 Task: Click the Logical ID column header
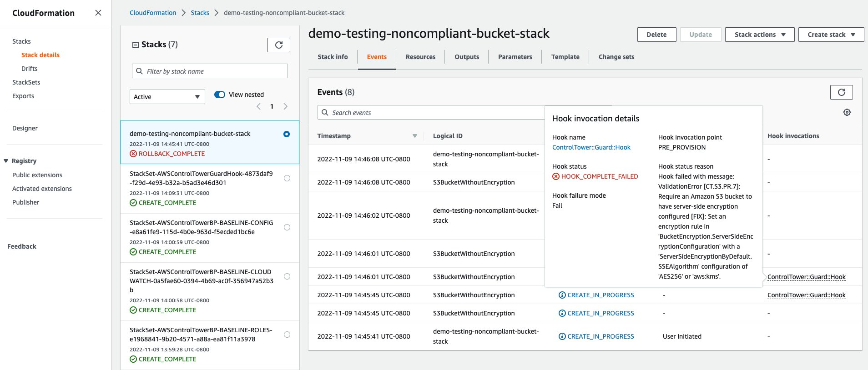[448, 136]
